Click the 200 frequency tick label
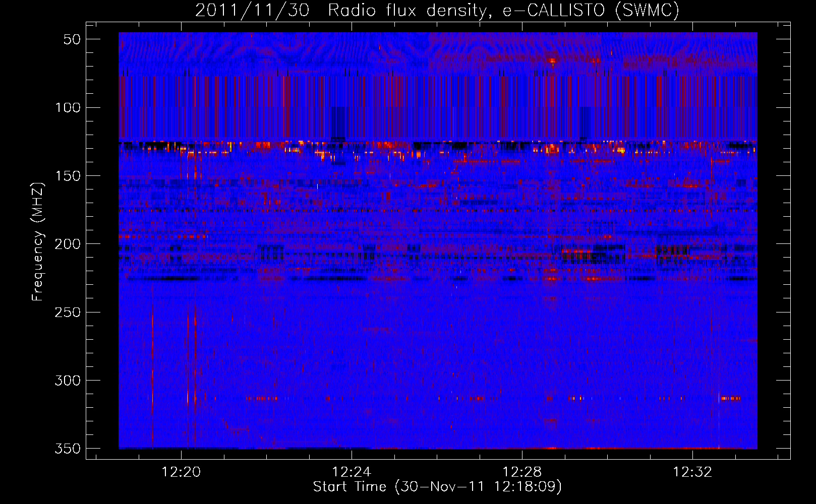The width and height of the screenshot is (816, 504). click(68, 244)
